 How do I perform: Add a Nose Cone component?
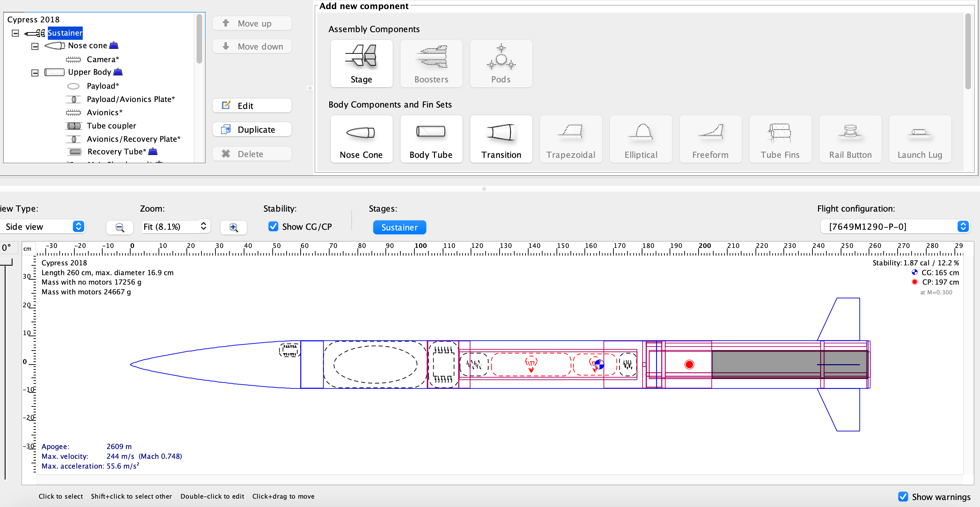[x=361, y=139]
